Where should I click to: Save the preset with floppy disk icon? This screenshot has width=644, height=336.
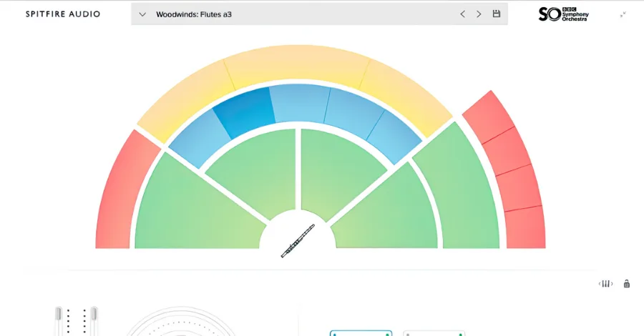pos(496,14)
